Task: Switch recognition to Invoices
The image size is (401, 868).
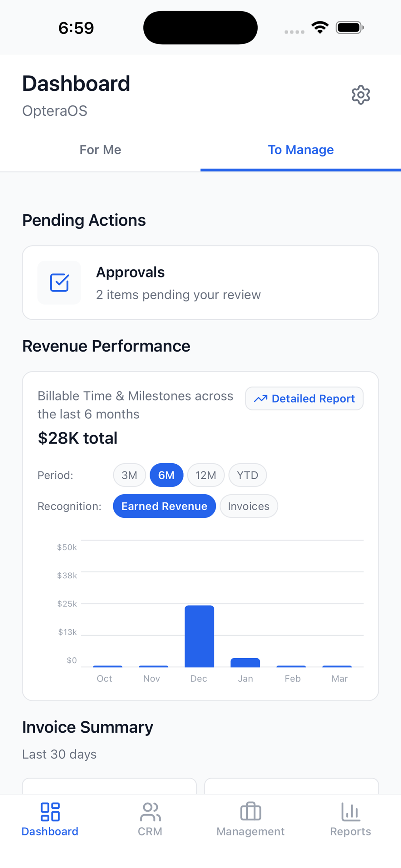Action: click(249, 506)
